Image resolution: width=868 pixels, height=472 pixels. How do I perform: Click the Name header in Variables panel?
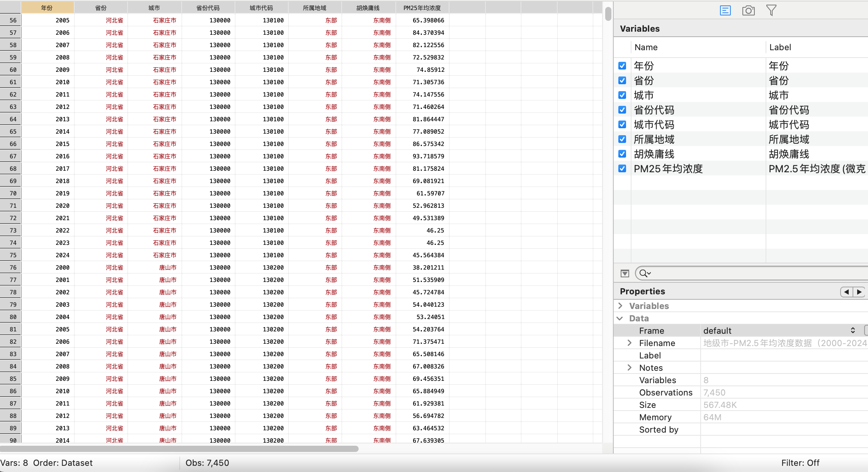coord(646,47)
